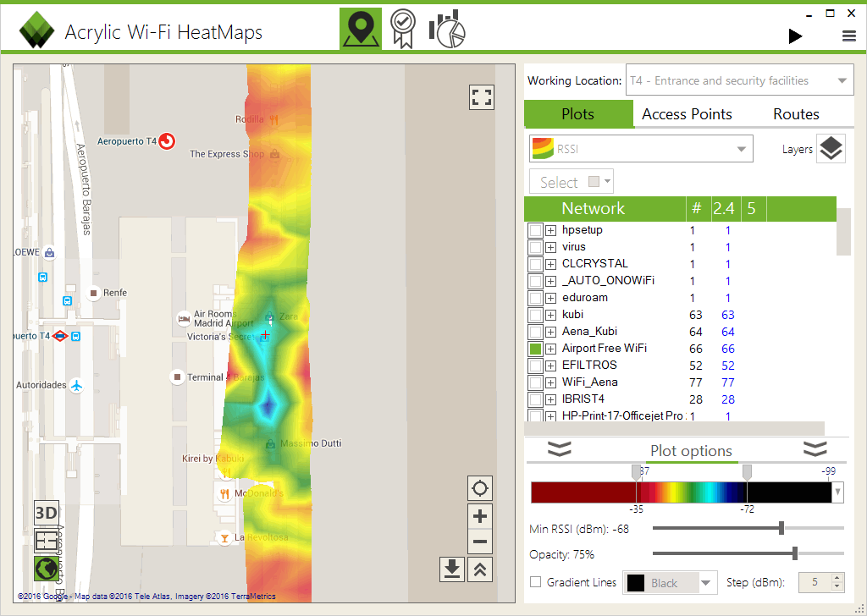The width and height of the screenshot is (867, 616).
Task: Click the double chevron up icon
Action: (480, 569)
